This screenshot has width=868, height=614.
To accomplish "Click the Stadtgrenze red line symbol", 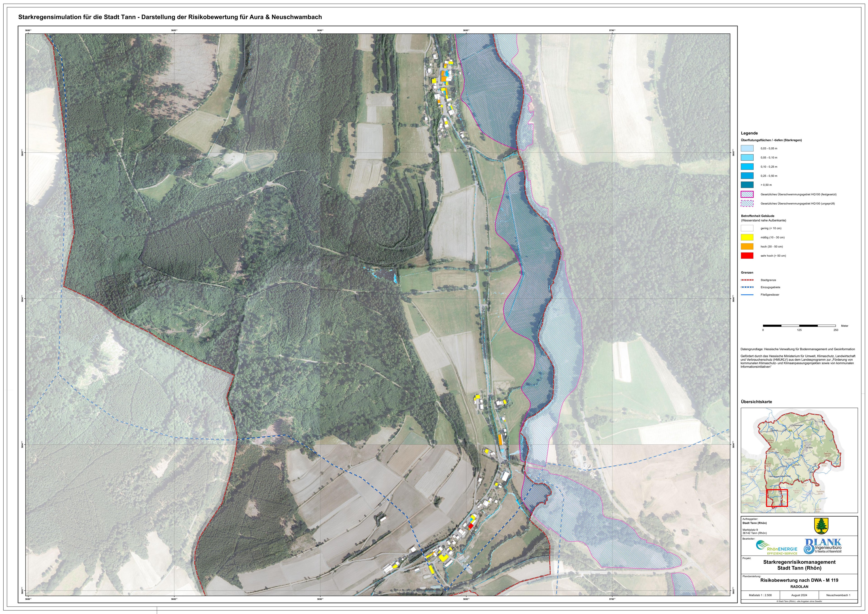I will tap(747, 280).
